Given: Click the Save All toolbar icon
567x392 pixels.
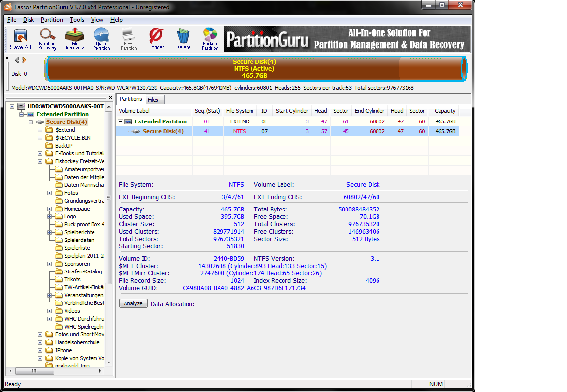Looking at the screenshot, I should point(20,39).
